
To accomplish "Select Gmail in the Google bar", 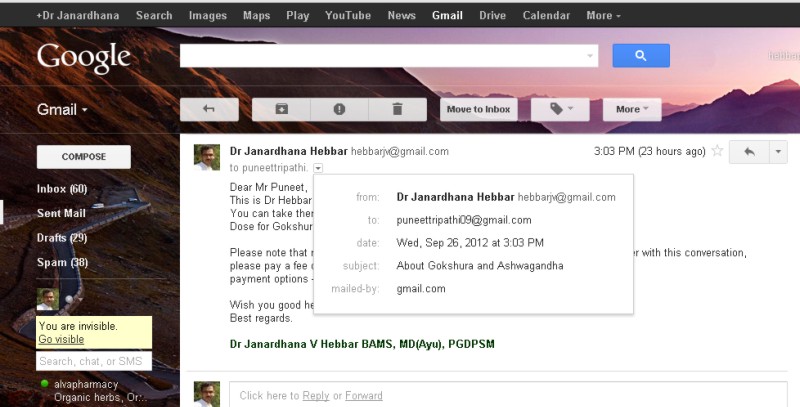I will click(x=447, y=15).
